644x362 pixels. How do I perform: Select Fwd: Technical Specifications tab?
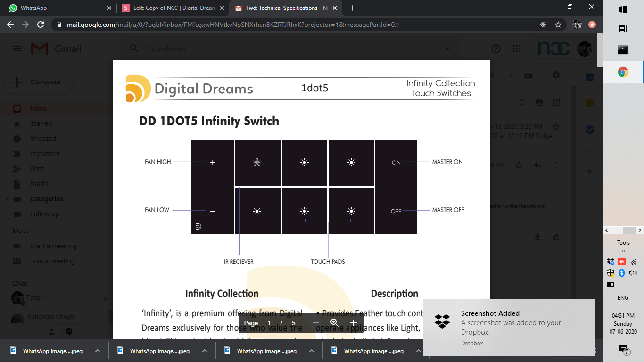coord(287,8)
